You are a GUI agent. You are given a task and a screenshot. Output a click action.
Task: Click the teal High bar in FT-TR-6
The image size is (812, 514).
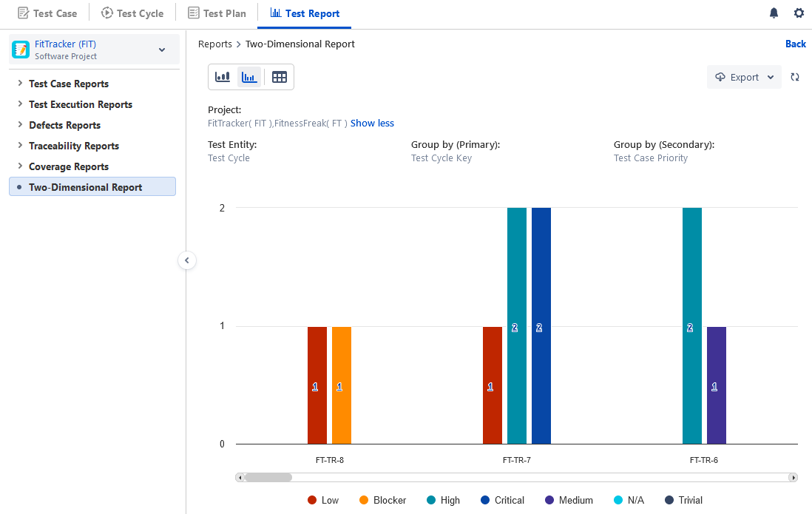coord(692,326)
